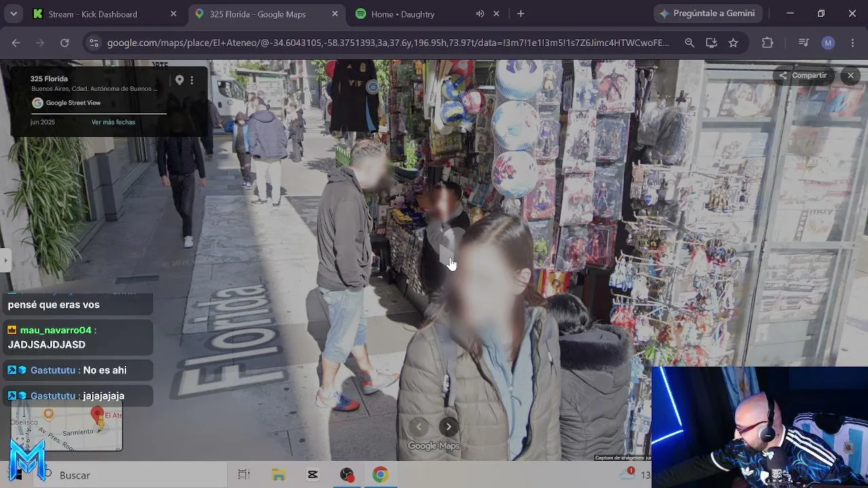Click the Buenos Aires address subtitle

coord(94,89)
